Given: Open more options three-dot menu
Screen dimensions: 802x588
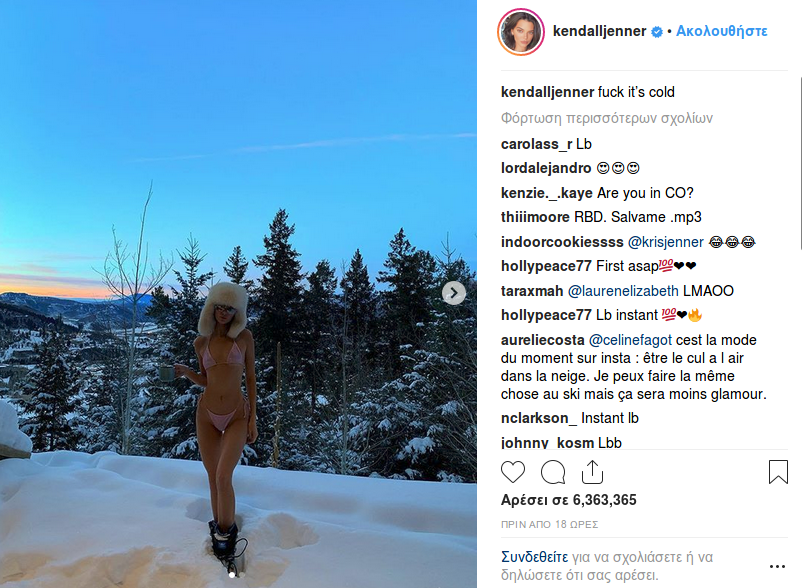Looking at the screenshot, I should (777, 566).
